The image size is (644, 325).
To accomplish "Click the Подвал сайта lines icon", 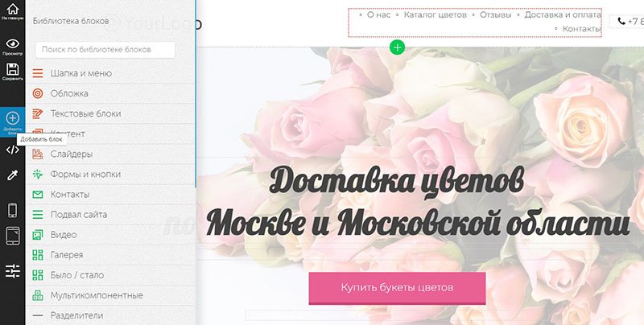I will (x=38, y=215).
